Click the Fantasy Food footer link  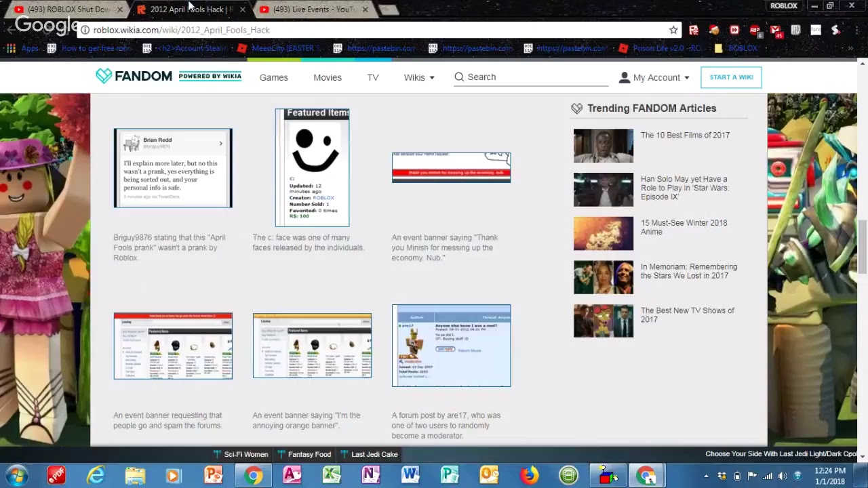tap(304, 454)
